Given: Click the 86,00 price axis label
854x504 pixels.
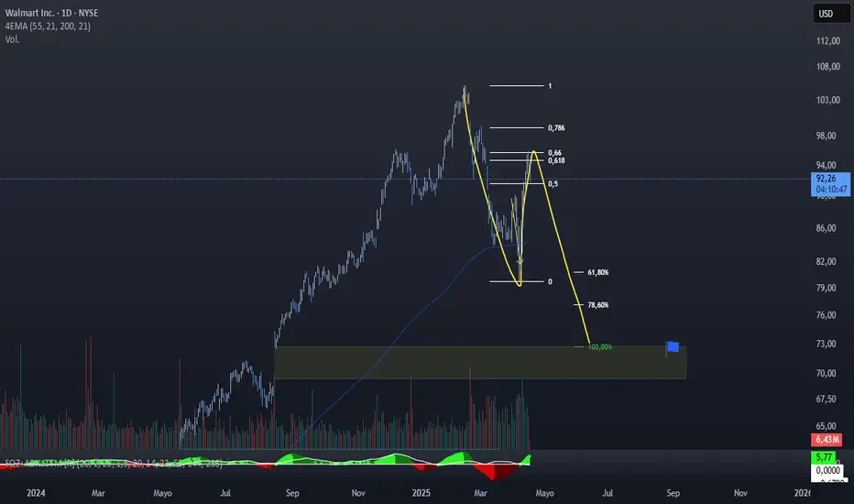Looking at the screenshot, I should click(x=827, y=228).
